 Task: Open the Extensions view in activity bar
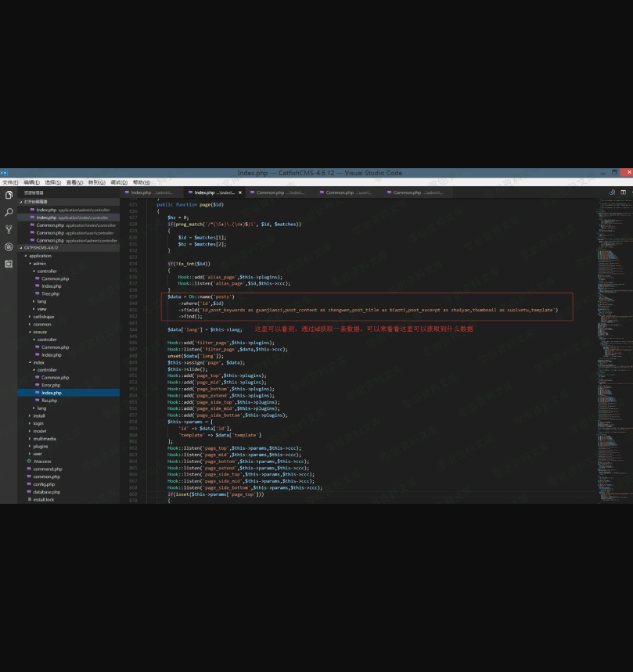coord(9,264)
